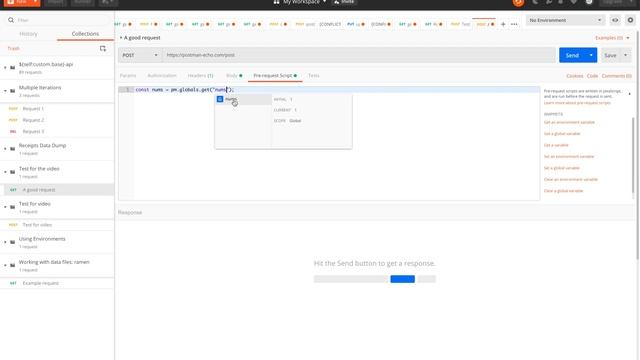Click the snippets panel scrollbar
The height and width of the screenshot is (360, 640).
(x=633, y=155)
